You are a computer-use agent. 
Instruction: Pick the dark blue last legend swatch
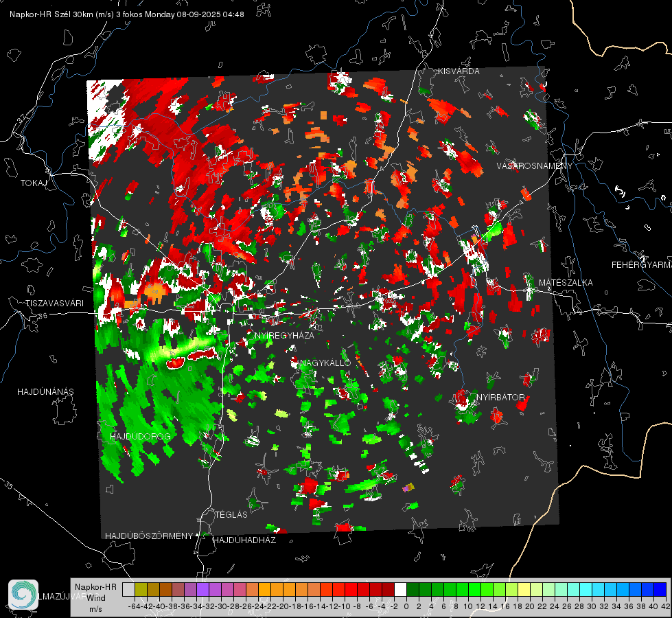[x=660, y=590]
